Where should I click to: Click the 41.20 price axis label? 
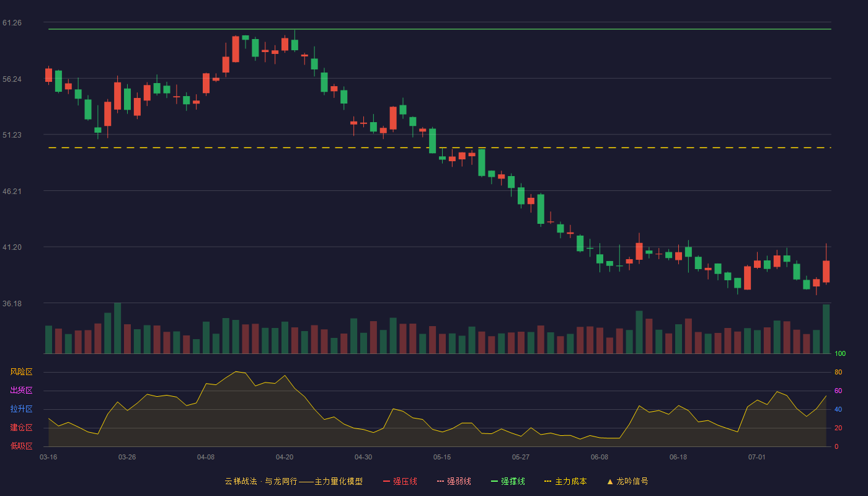(12, 247)
